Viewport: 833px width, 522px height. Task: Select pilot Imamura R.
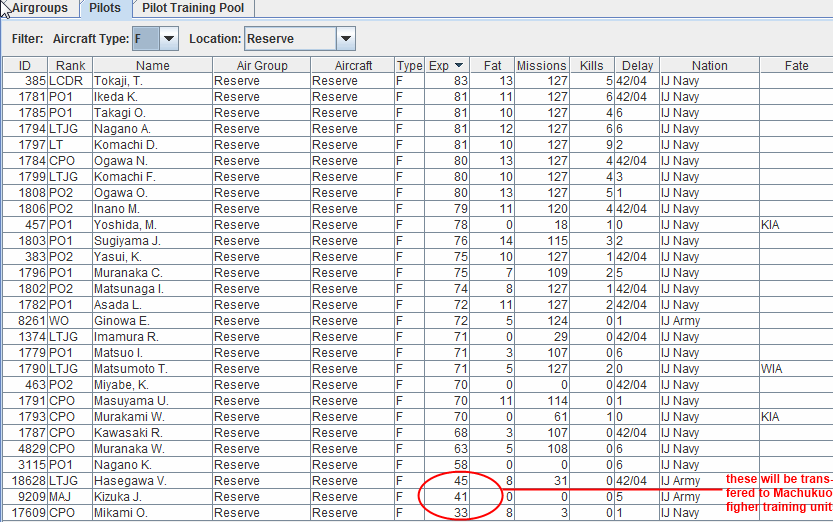point(152,337)
